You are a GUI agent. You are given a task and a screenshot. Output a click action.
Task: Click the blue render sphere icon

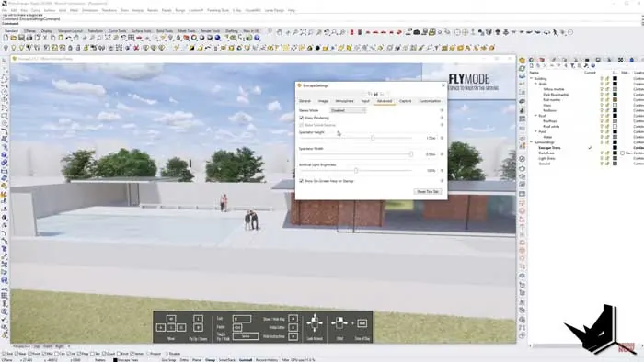217,38
